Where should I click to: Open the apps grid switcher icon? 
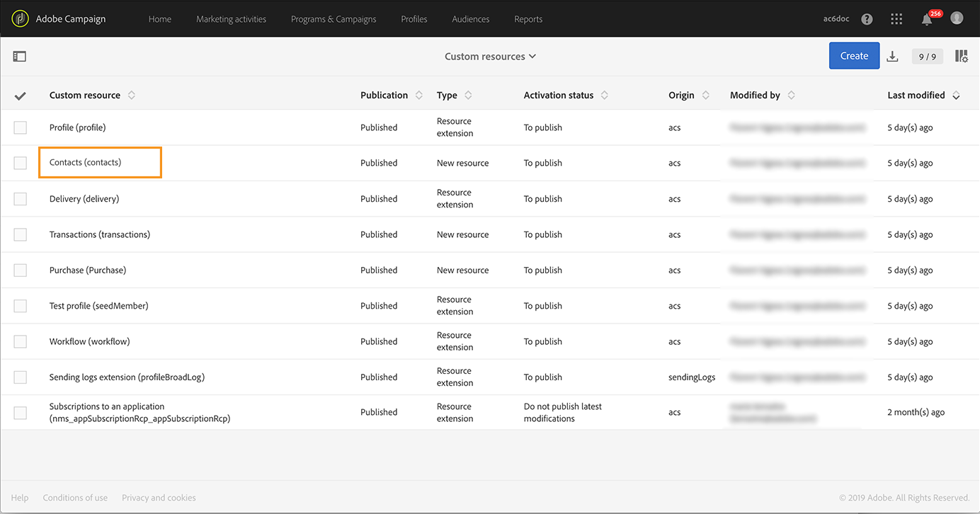pos(896,19)
